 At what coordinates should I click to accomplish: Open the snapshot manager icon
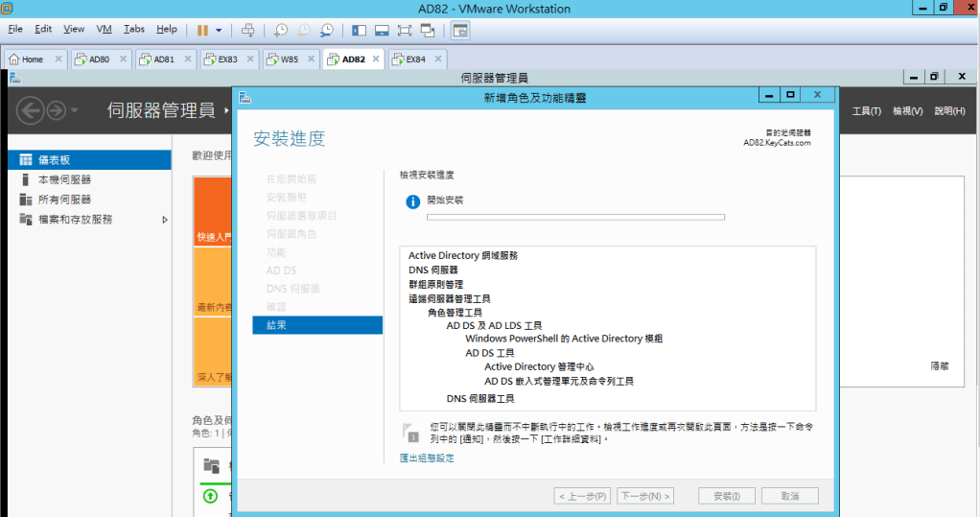(x=327, y=30)
